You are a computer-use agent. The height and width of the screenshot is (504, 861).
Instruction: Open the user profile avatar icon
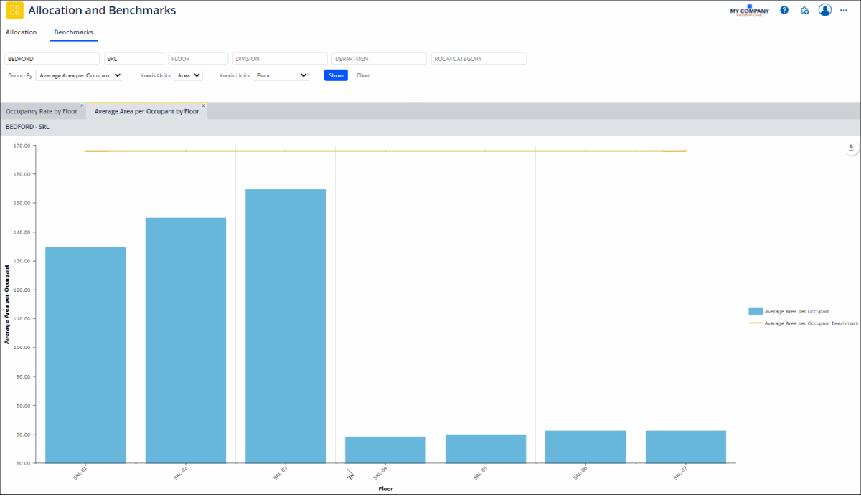tap(824, 10)
